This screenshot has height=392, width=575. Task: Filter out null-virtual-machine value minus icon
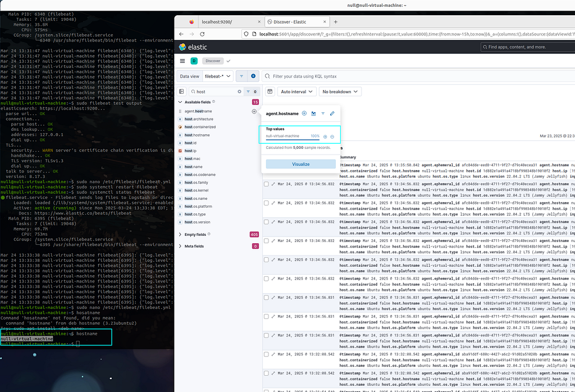tap(332, 137)
